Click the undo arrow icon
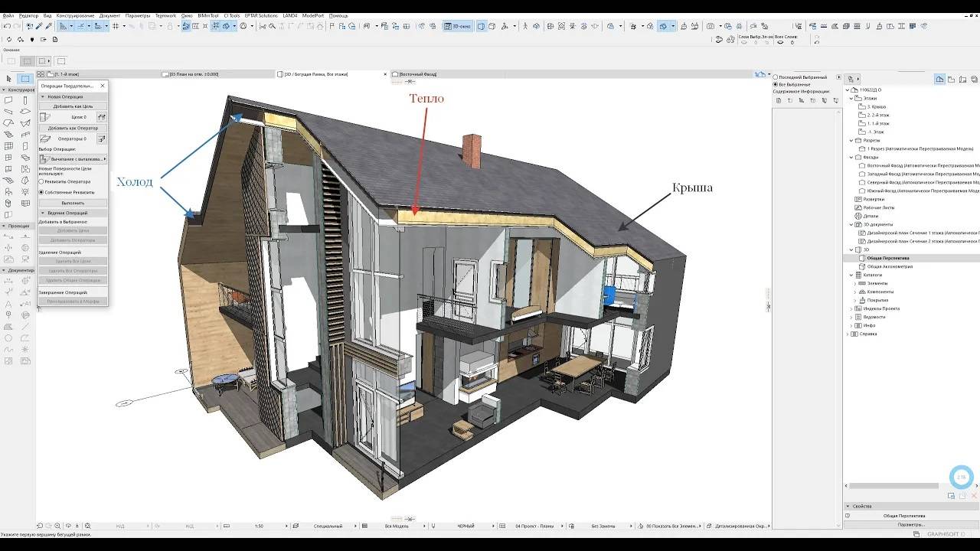980x551 pixels. click(7, 26)
